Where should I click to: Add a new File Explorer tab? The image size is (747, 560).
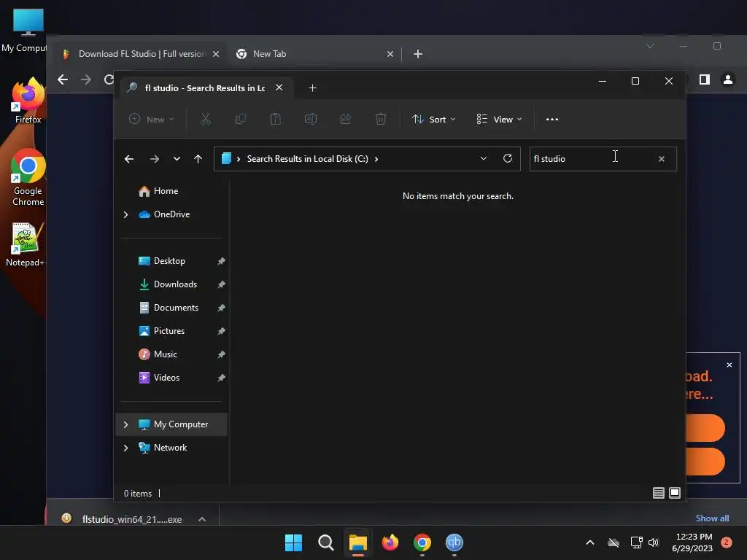(312, 88)
